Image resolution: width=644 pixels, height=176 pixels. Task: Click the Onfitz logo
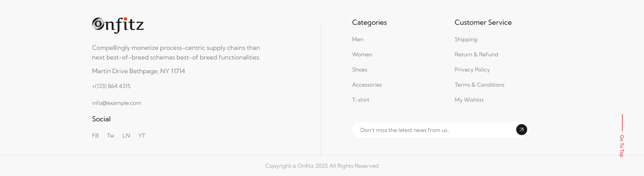118,25
